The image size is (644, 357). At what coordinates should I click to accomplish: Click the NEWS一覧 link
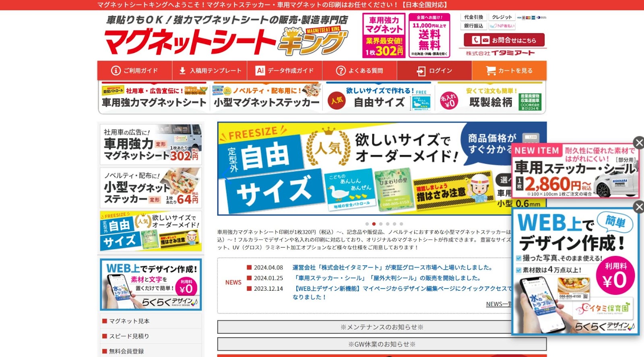pyautogui.click(x=499, y=304)
